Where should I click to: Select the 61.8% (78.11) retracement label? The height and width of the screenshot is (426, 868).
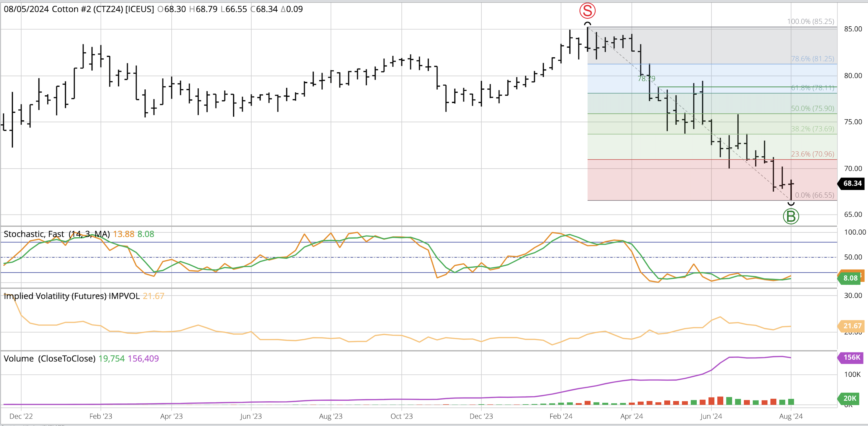[812, 88]
